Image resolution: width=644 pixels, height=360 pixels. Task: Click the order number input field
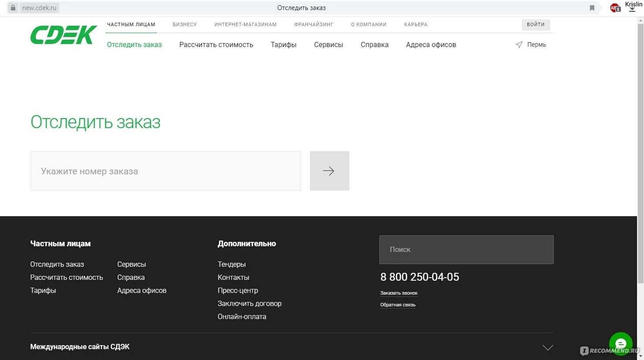[166, 171]
